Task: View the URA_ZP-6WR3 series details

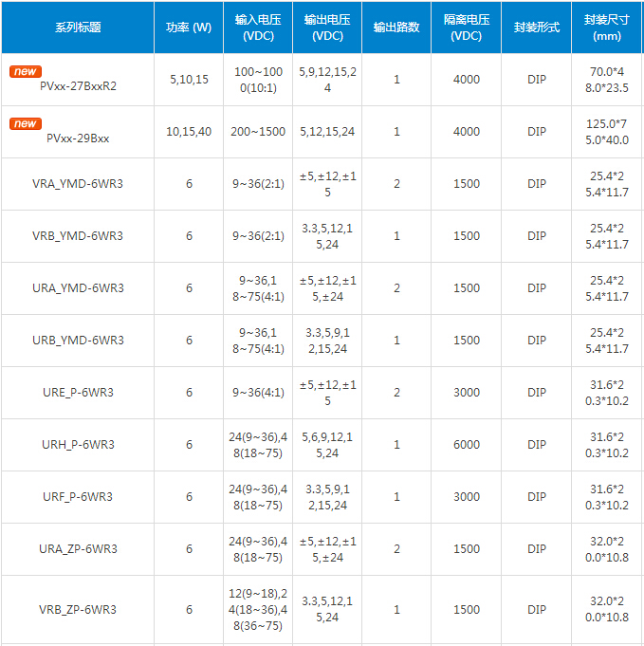Action: pyautogui.click(x=78, y=549)
